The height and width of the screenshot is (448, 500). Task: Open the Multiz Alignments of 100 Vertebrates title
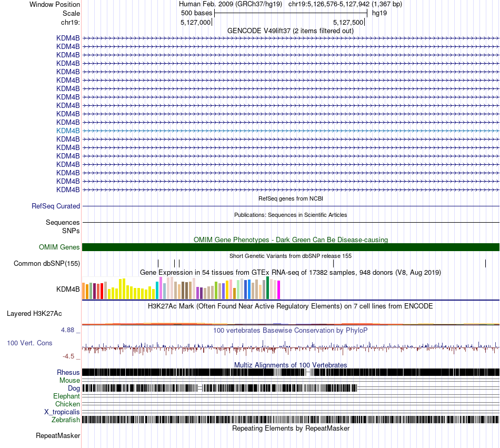[x=291, y=365]
